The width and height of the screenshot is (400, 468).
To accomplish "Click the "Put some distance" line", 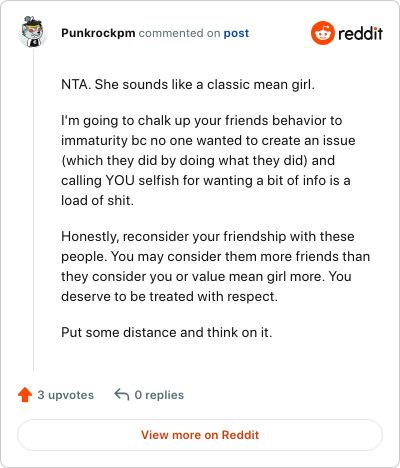I will point(167,333).
